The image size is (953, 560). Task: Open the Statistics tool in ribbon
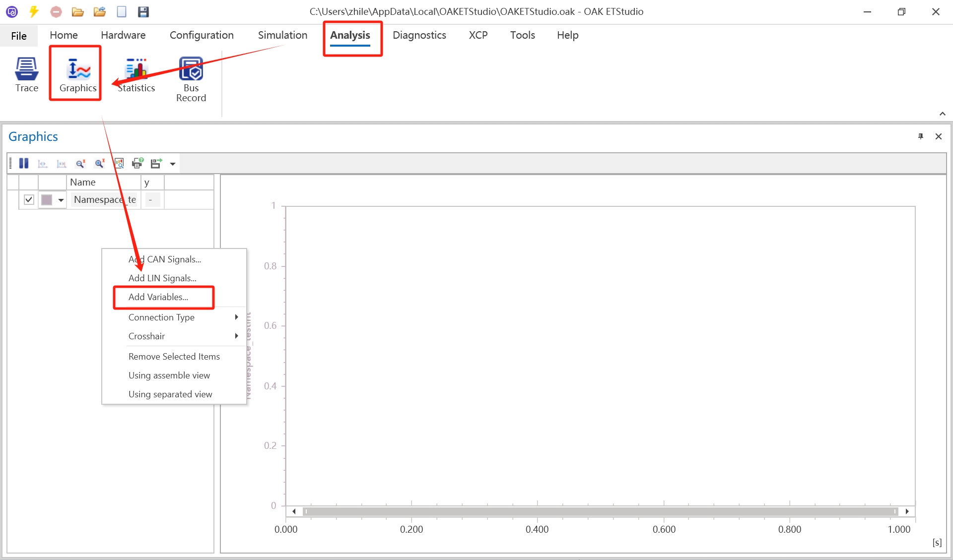point(136,75)
